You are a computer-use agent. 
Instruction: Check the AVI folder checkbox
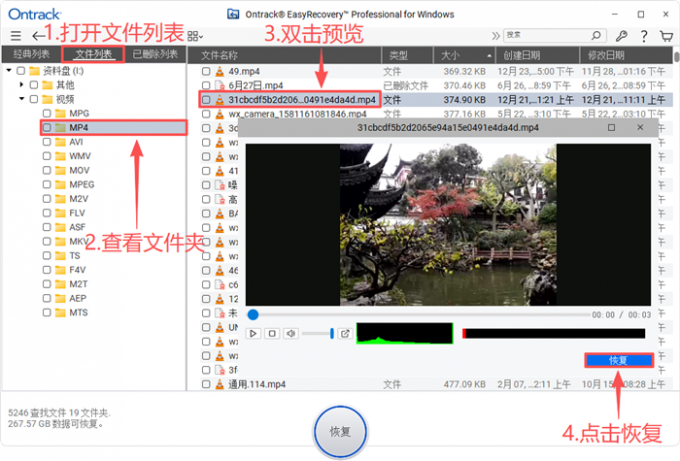point(47,142)
